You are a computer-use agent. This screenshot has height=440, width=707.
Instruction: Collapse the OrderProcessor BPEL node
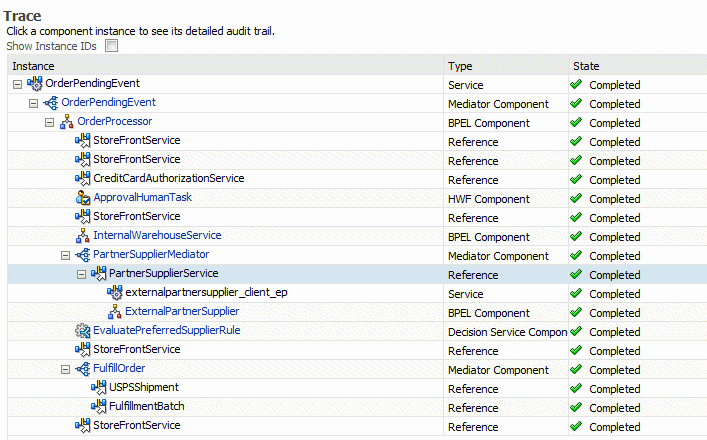tap(50, 122)
